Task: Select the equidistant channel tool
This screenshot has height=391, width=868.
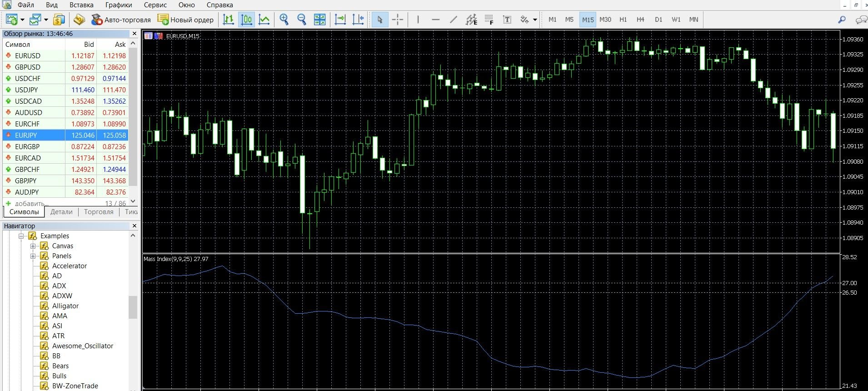Action: pyautogui.click(x=471, y=20)
